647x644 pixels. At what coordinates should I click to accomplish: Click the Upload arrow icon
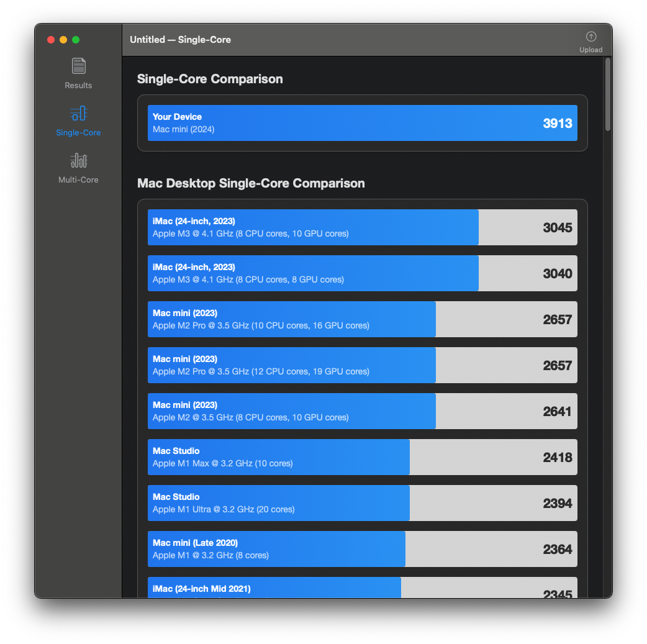pyautogui.click(x=590, y=37)
